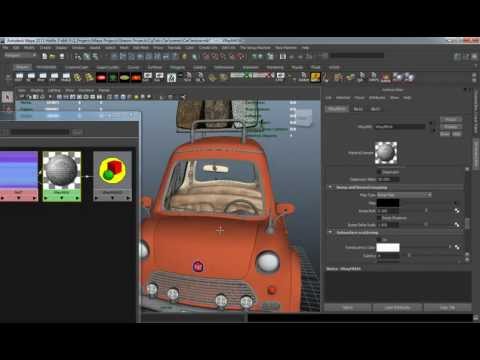480x360 pixels.
Task: Click the Open Scene folder icon
Action: point(52,56)
